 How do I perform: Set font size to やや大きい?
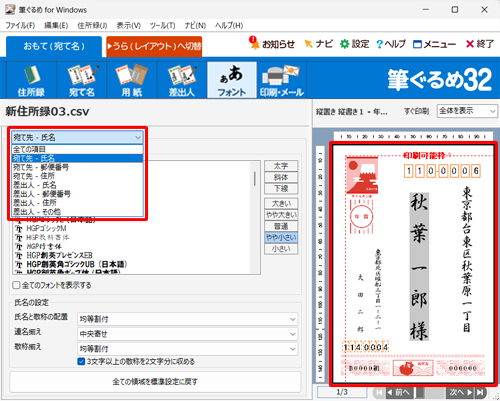pyautogui.click(x=281, y=215)
